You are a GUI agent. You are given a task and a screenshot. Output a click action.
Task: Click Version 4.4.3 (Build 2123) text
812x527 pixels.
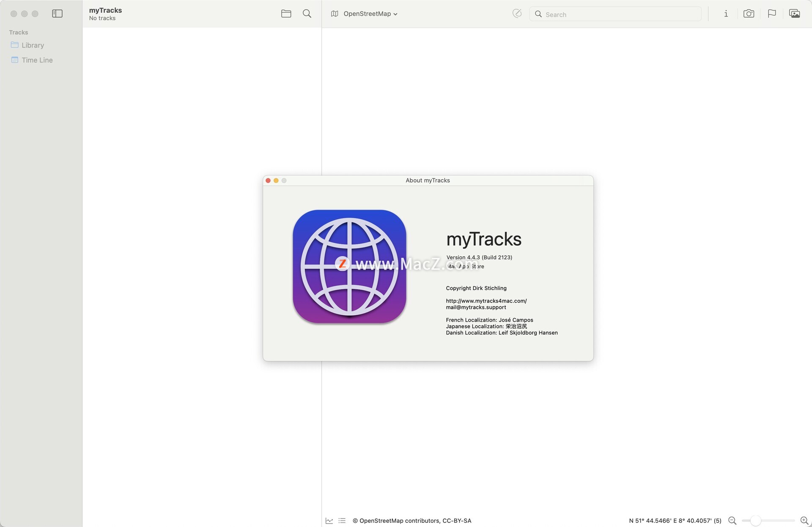[x=479, y=257]
